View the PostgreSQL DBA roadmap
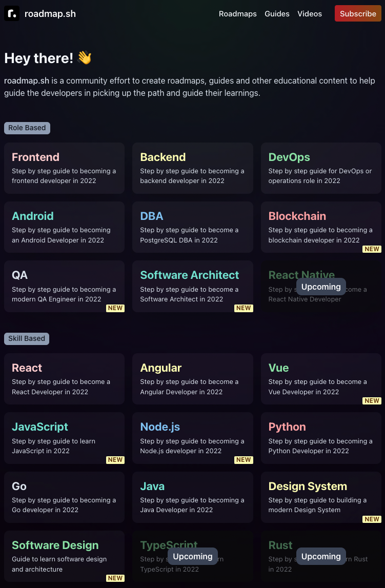385x588 pixels. coord(192,227)
